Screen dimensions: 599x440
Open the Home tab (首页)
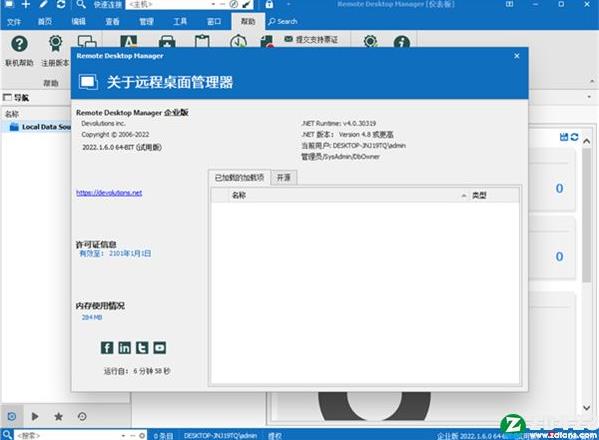pyautogui.click(x=45, y=21)
